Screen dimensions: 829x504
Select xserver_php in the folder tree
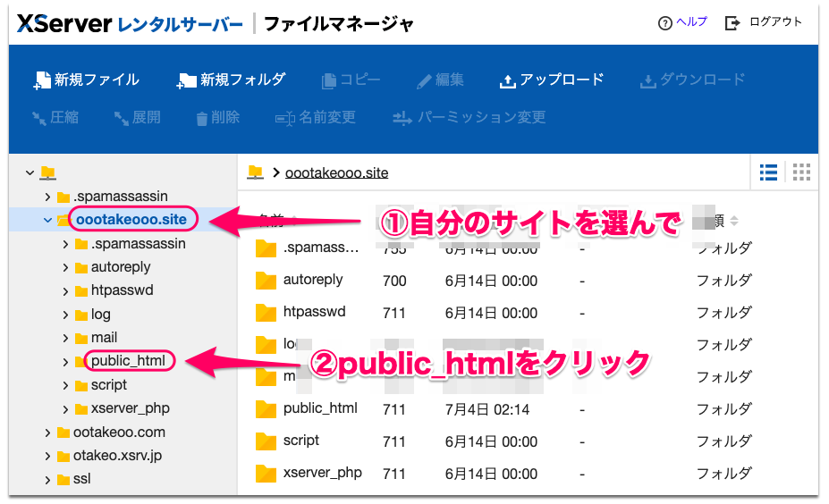pyautogui.click(x=130, y=408)
